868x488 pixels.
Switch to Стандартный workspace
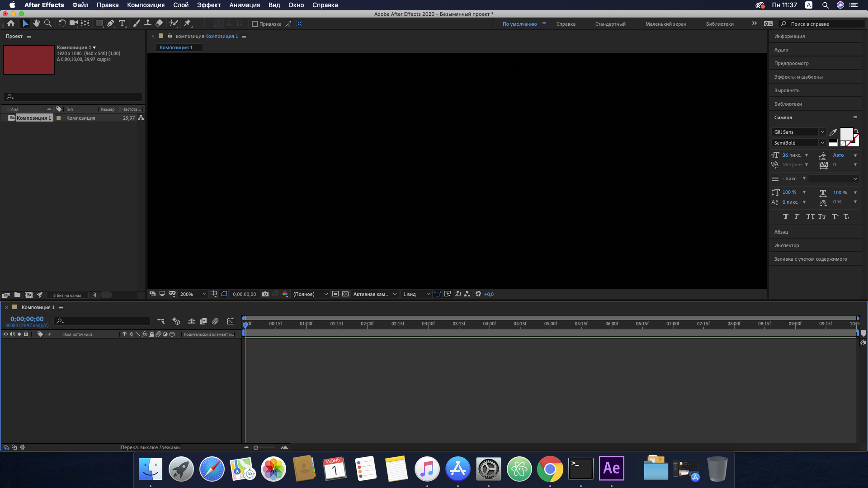[x=610, y=24]
